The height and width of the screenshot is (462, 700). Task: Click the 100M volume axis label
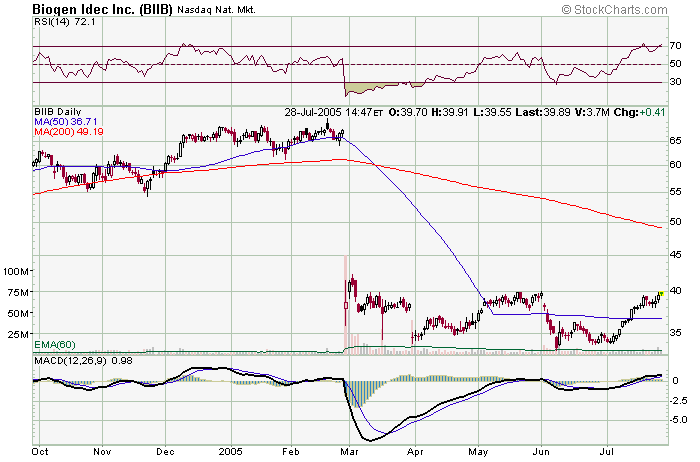(17, 271)
